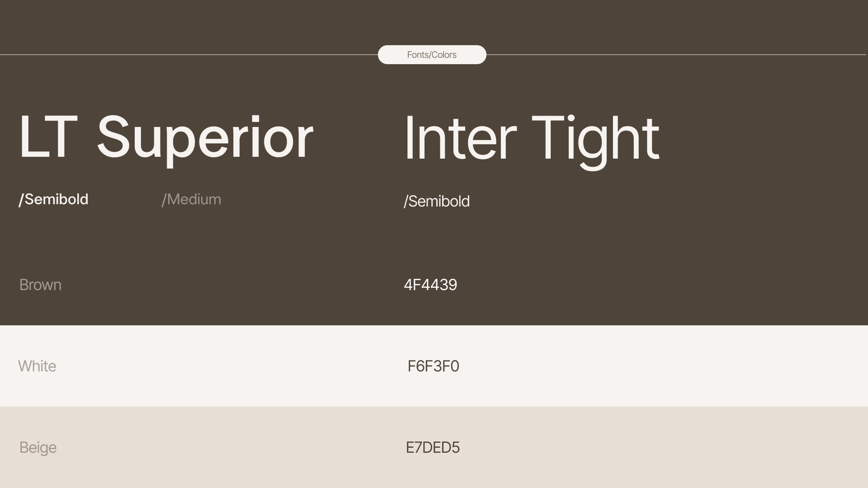Image resolution: width=868 pixels, height=488 pixels.
Task: Select the /Medium font weight
Action: tap(192, 199)
